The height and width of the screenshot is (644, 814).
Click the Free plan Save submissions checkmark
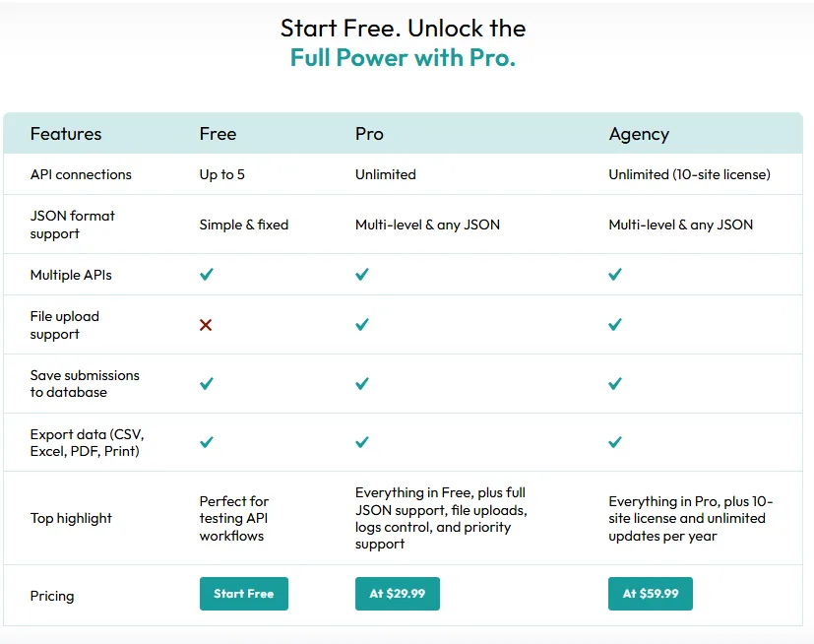[x=206, y=384]
